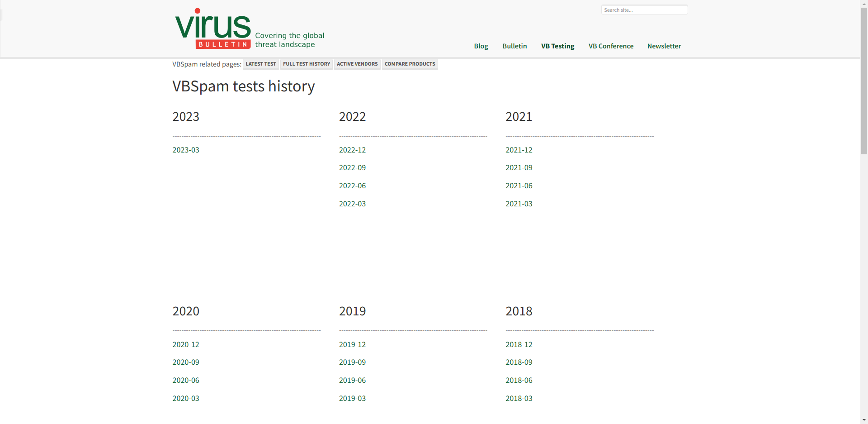
Task: Open the Bulletin menu item
Action: click(x=514, y=46)
